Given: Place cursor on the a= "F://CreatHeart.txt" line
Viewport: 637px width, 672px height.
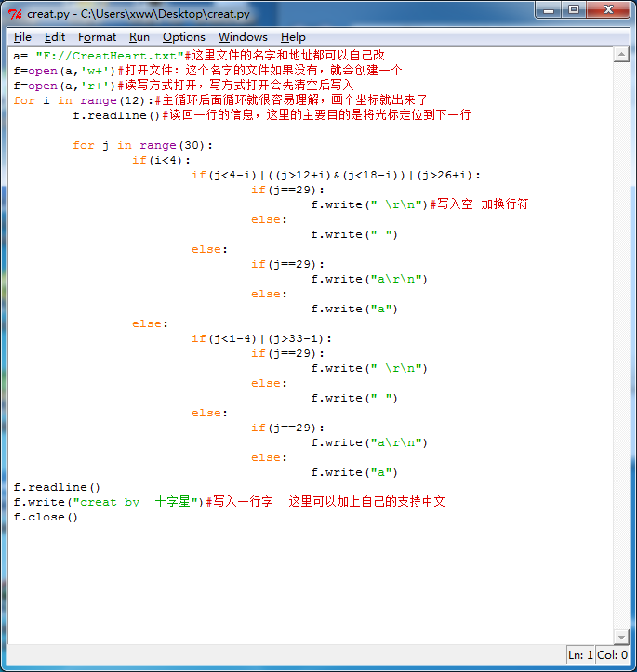Looking at the screenshot, I should click(199, 56).
